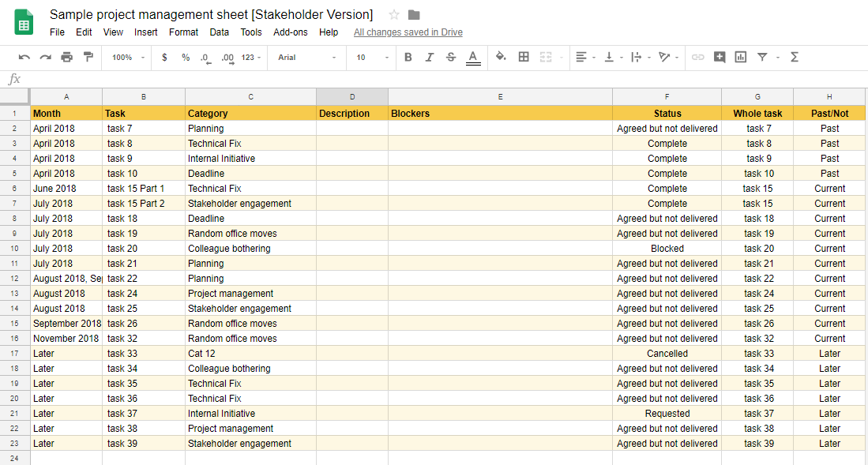The width and height of the screenshot is (868, 465).
Task: Insert a comment using toolbar icon
Action: tap(720, 57)
